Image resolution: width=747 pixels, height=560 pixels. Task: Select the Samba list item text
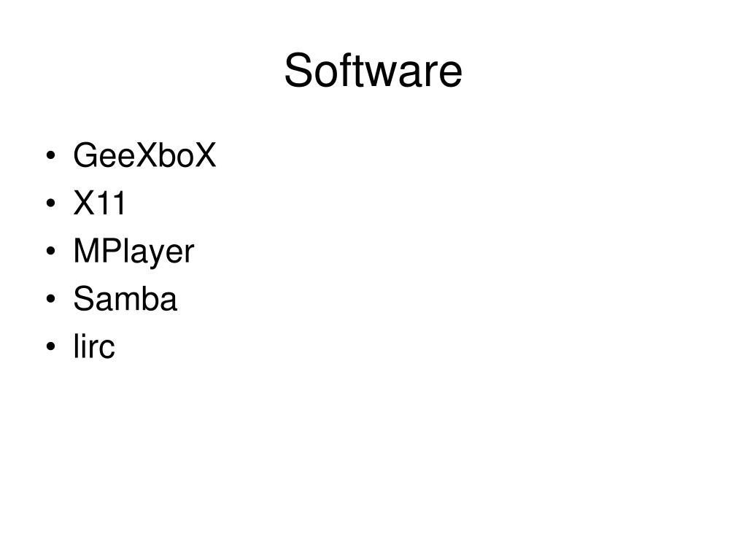[125, 299]
